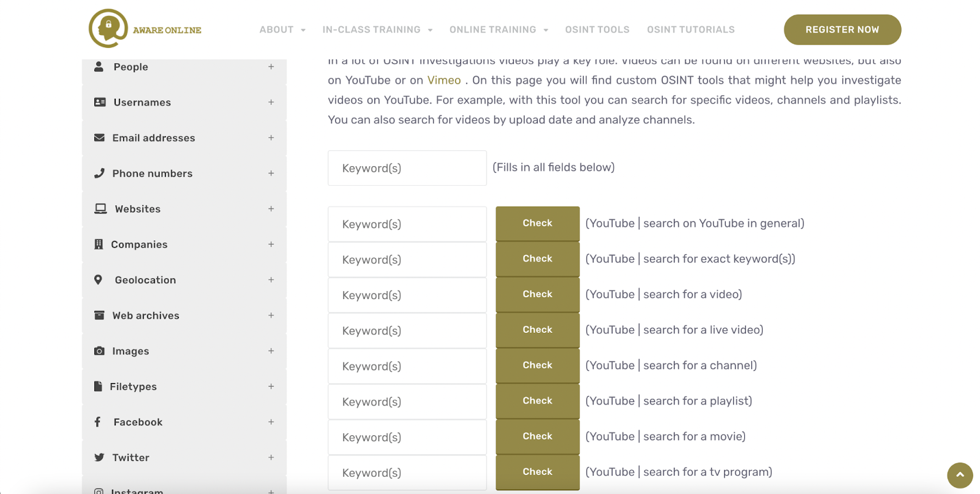
Task: Focus Keyword(s) field for channel search
Action: [407, 367]
